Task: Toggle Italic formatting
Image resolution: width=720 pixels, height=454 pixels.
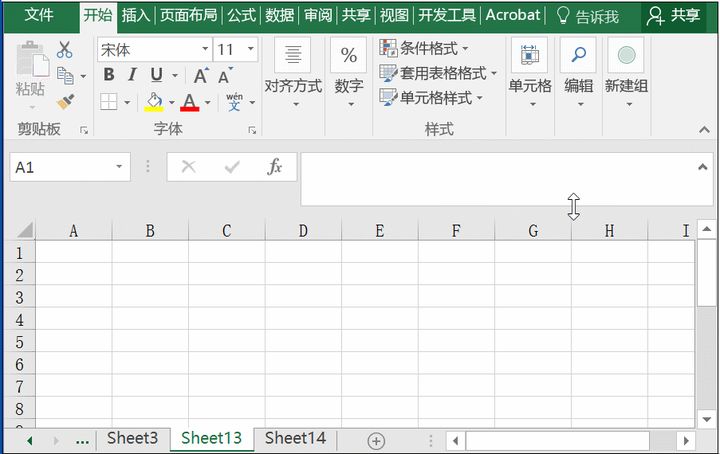Action: [x=132, y=76]
